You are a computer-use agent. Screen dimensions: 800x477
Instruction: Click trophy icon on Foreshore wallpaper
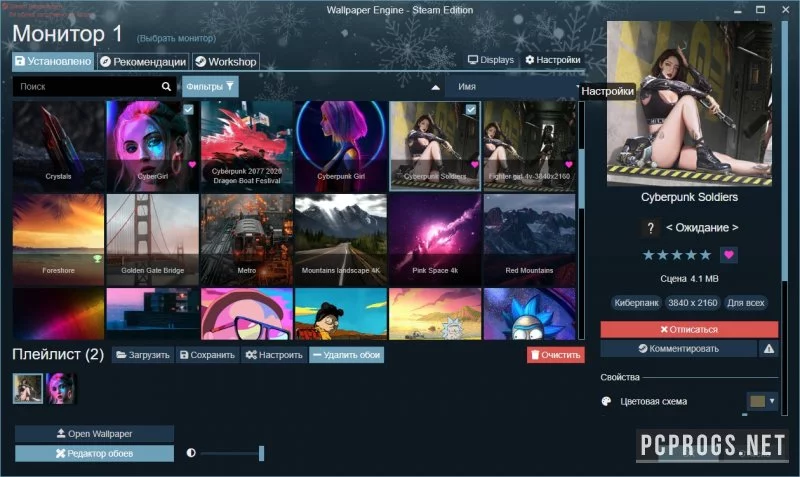point(97,259)
